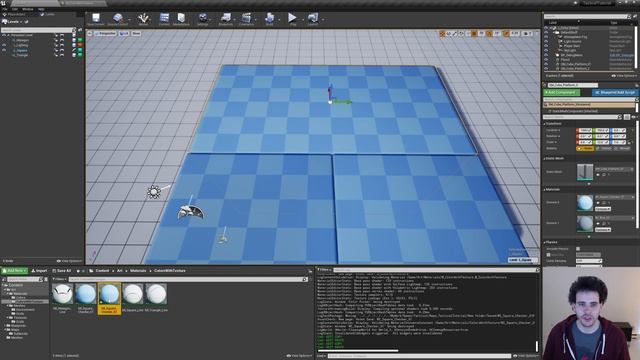Image resolution: width=640 pixels, height=360 pixels.
Task: Open the Levels dropdown menu in Levels panel
Action: tap(12, 22)
